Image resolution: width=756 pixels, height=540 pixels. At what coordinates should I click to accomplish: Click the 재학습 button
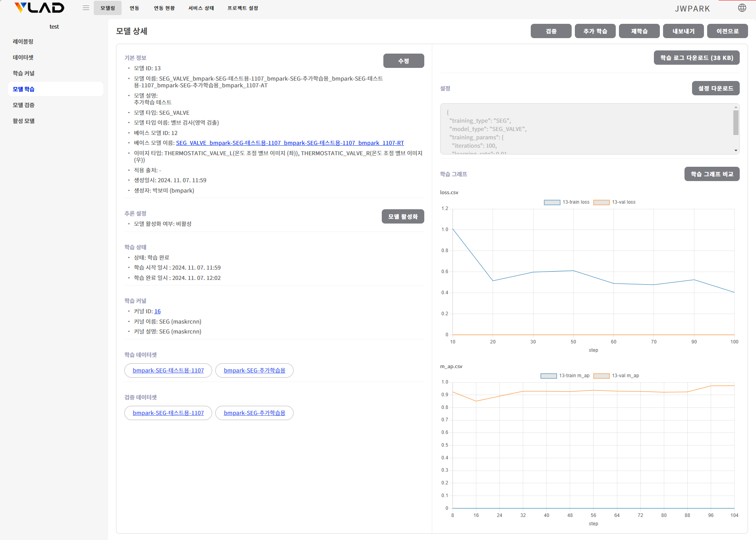pyautogui.click(x=639, y=31)
